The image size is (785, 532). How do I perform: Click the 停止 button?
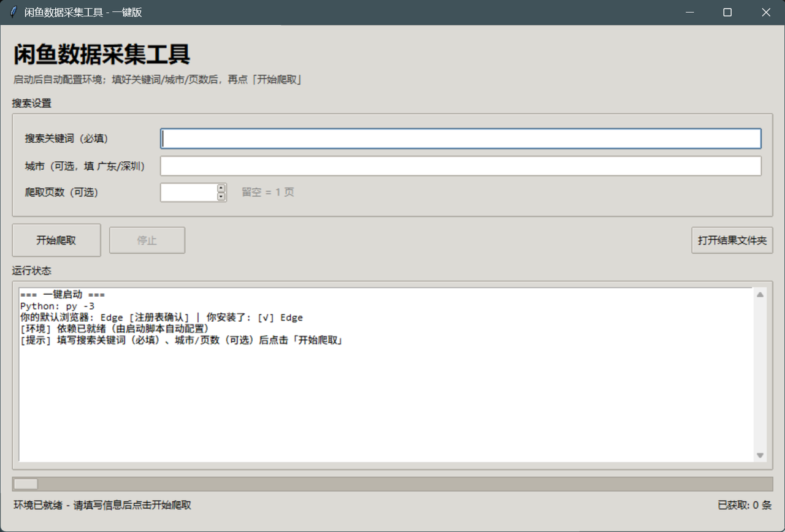coord(147,240)
